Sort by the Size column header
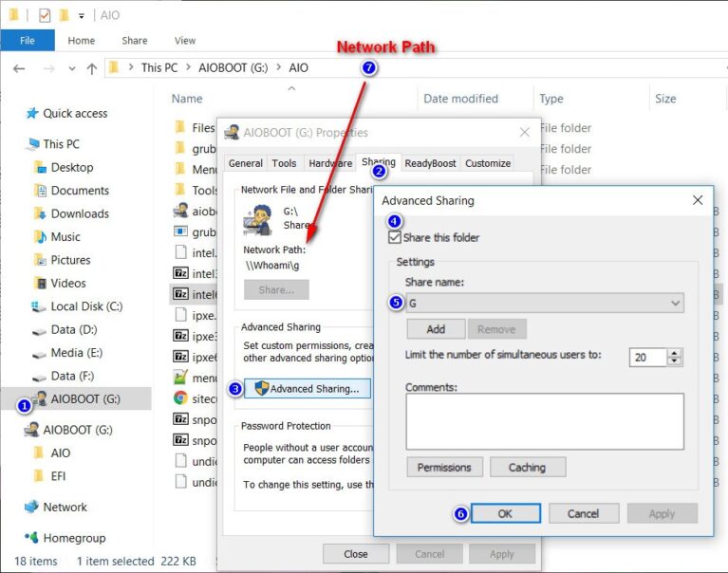 tap(665, 99)
